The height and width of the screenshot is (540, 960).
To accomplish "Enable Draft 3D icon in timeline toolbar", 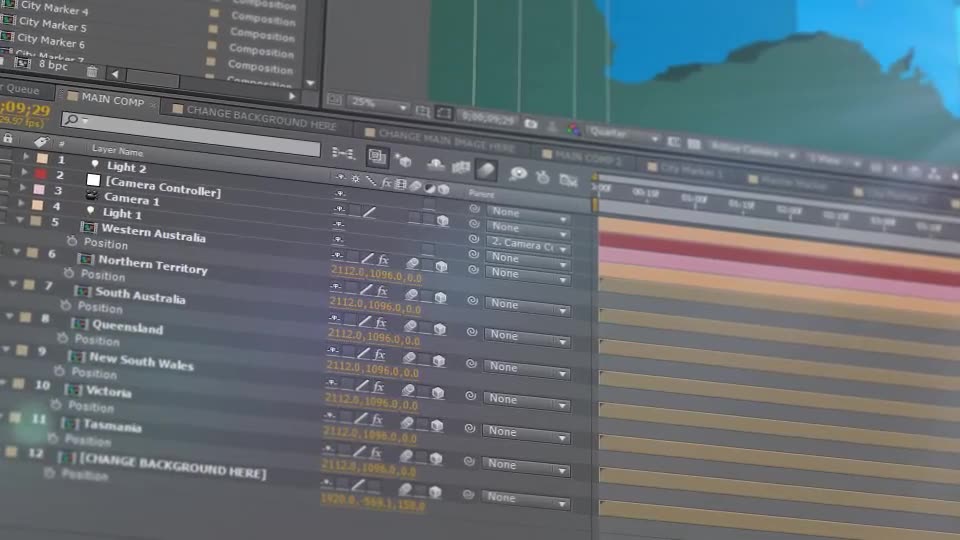I will coord(404,161).
